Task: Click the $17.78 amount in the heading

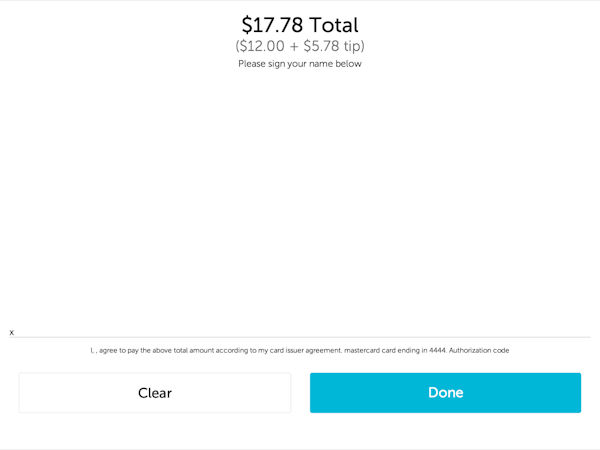Action: [271, 25]
